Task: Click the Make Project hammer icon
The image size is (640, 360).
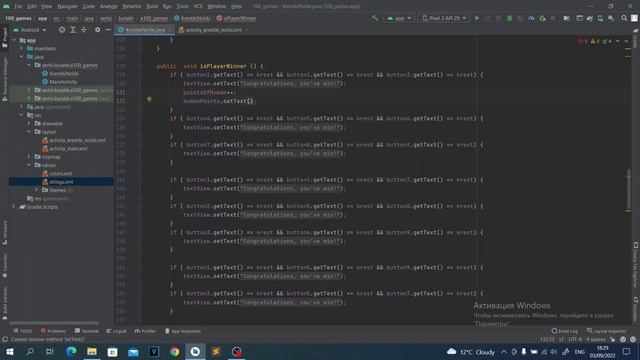Action: pyautogui.click(x=375, y=18)
